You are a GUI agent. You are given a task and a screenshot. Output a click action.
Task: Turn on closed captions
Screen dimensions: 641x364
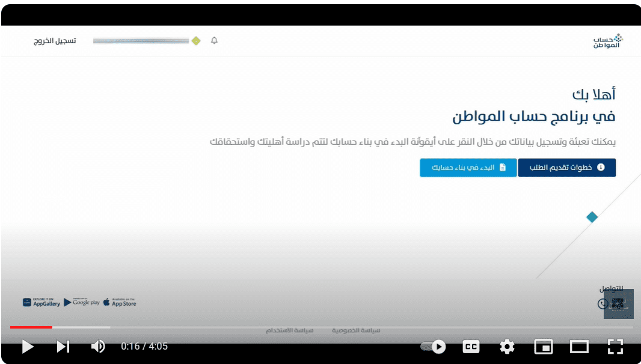[x=471, y=347]
